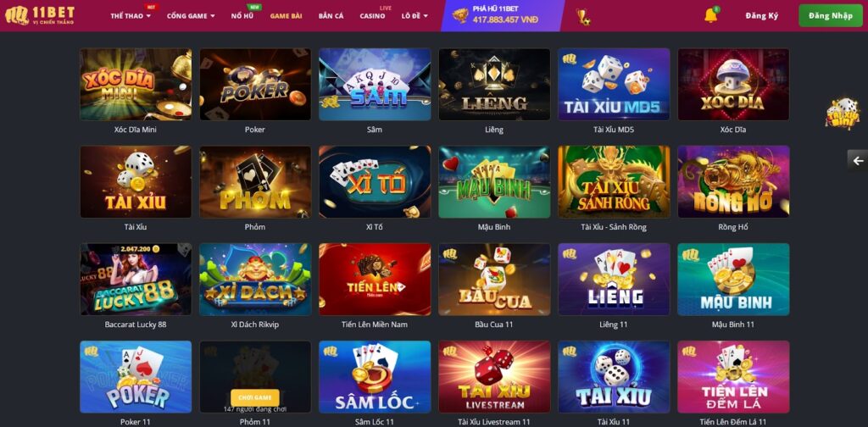Expand the Thể Thao dropdown menu
Viewport: 868px width, 427px height.
(x=131, y=16)
